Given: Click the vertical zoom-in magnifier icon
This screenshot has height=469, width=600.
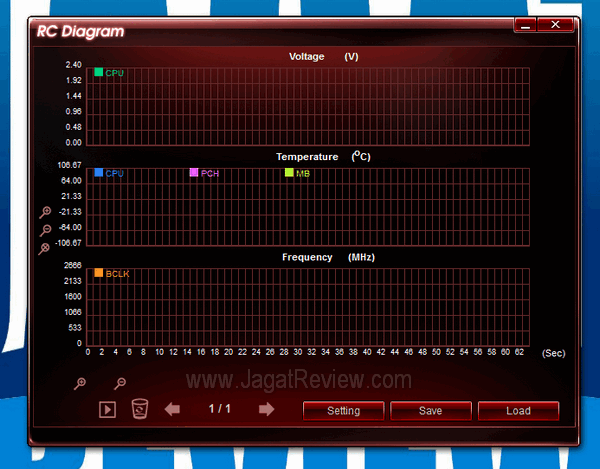Looking at the screenshot, I should coord(45,212).
